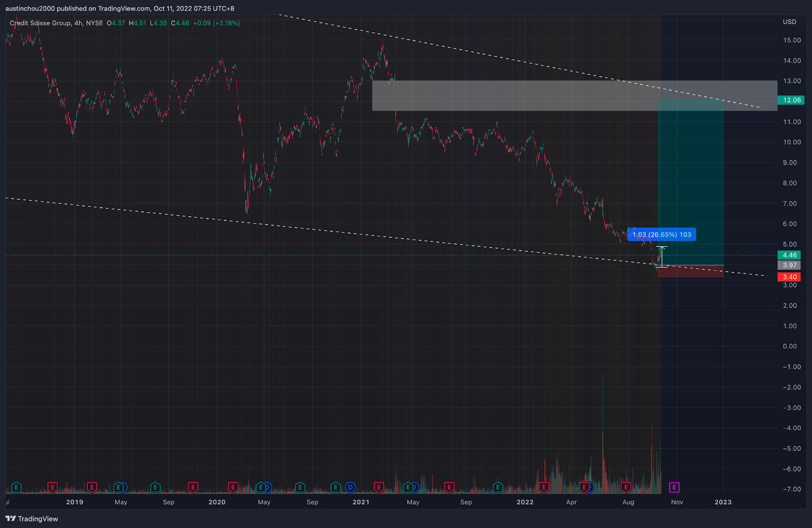Select the green long position profit zone
This screenshot has height=528, width=812.
pyautogui.click(x=691, y=183)
